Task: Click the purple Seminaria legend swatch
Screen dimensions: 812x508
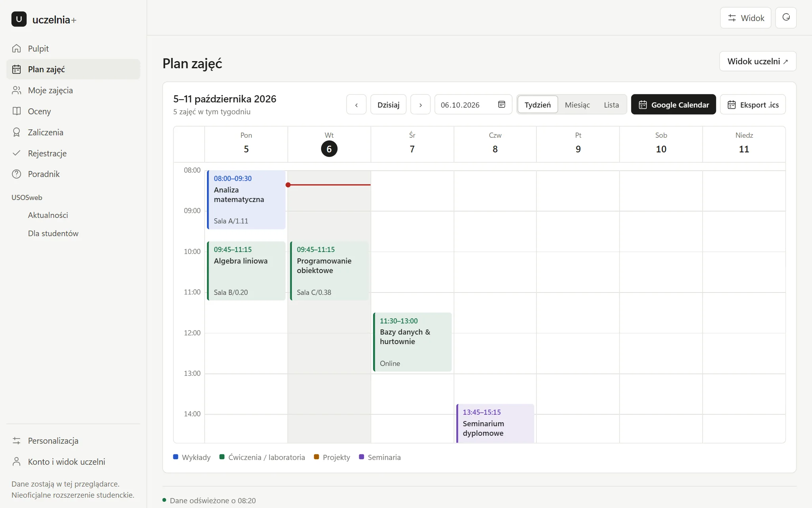Action: pyautogui.click(x=361, y=457)
